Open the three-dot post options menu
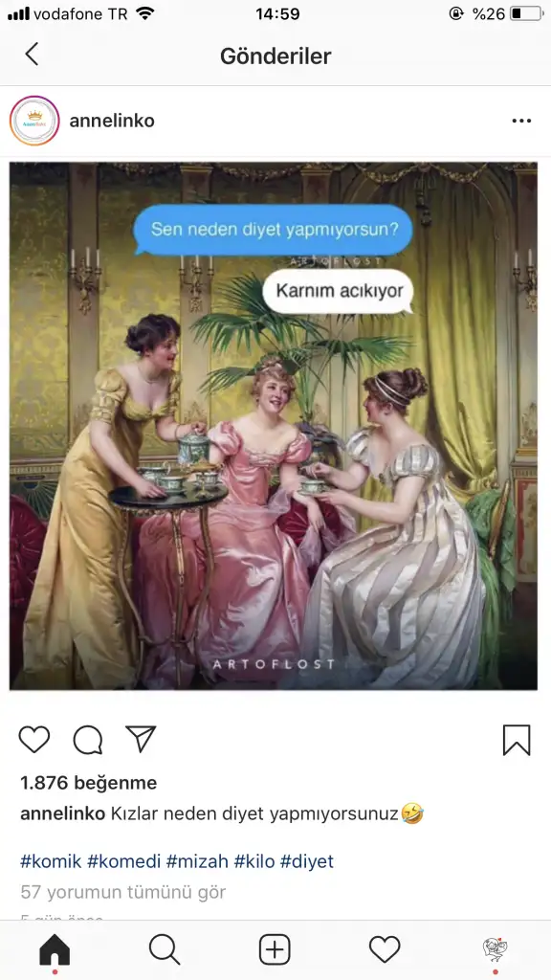Image resolution: width=551 pixels, height=980 pixels. 521,121
